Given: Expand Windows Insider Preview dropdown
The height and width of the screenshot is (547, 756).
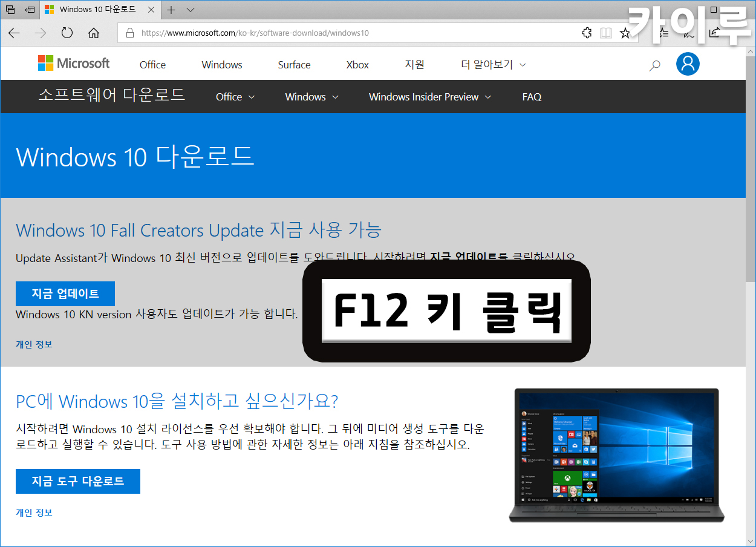Looking at the screenshot, I should pyautogui.click(x=430, y=97).
